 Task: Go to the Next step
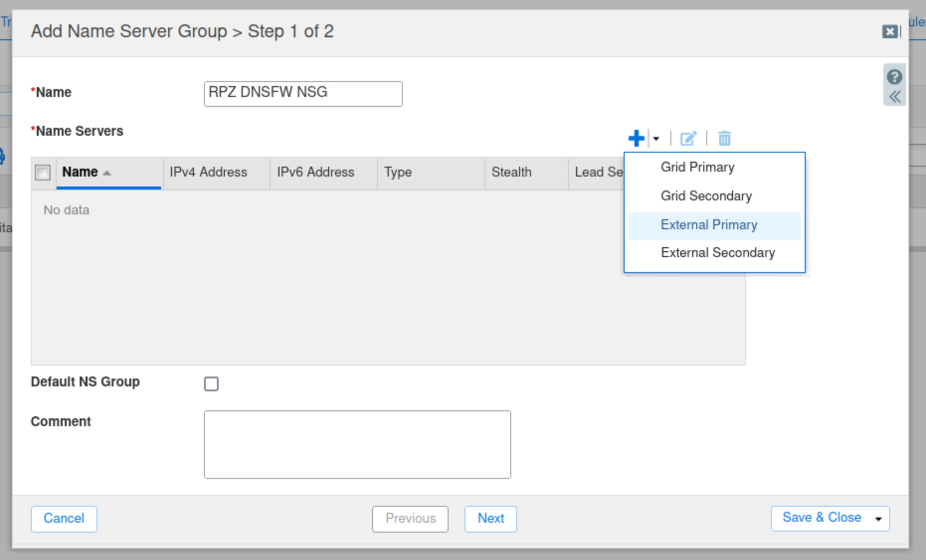click(490, 518)
